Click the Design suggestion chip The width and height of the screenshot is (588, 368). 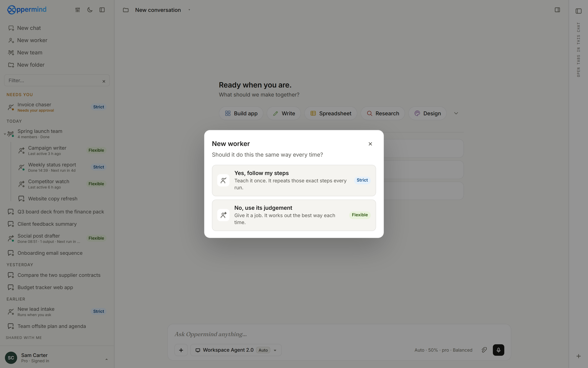[x=427, y=113]
